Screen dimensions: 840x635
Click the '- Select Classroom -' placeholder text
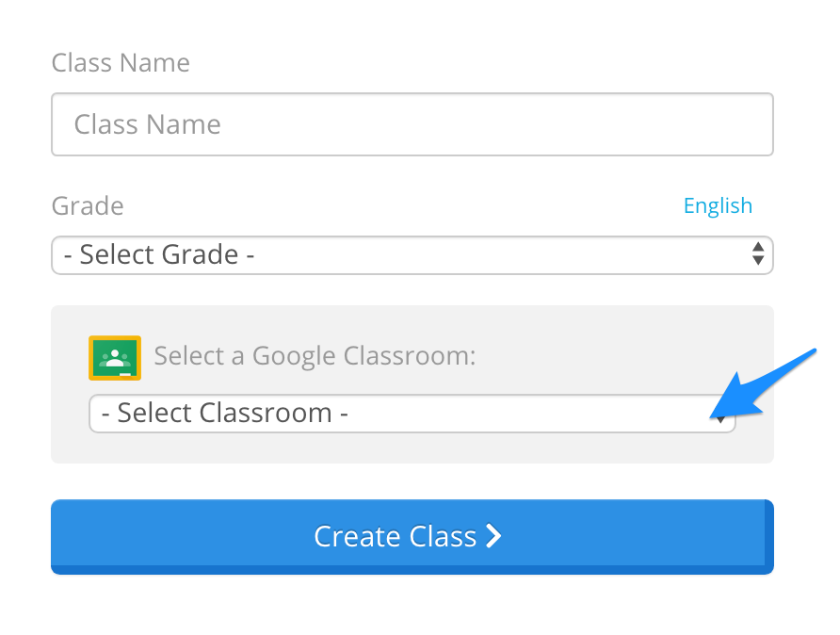click(224, 414)
